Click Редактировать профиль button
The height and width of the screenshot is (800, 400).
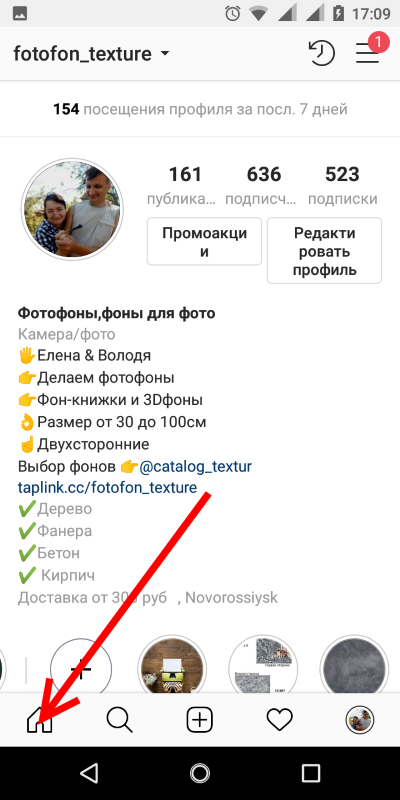coord(324,251)
